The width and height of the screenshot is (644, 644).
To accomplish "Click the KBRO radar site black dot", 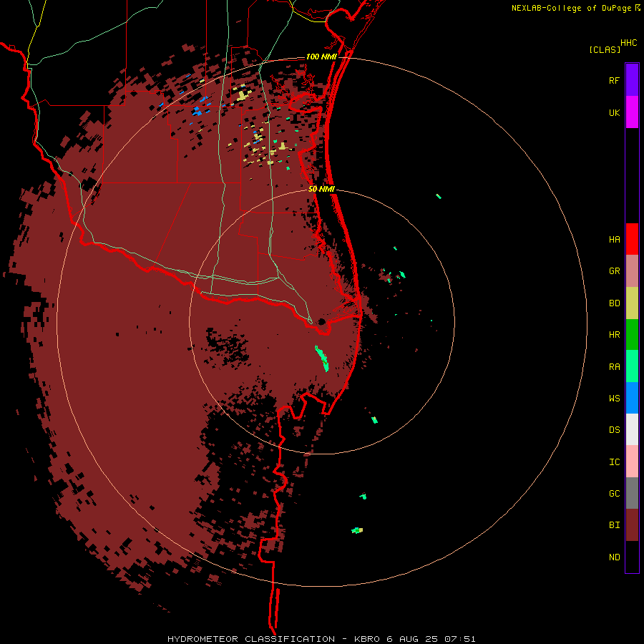I will pyautogui.click(x=321, y=322).
